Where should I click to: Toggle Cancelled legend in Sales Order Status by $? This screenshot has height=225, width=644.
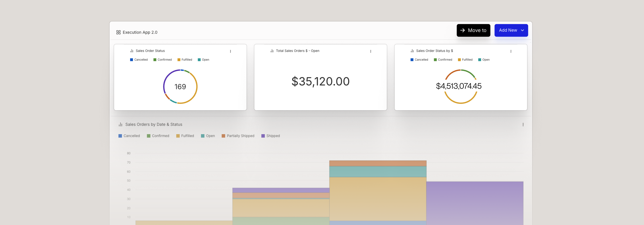coord(419,60)
